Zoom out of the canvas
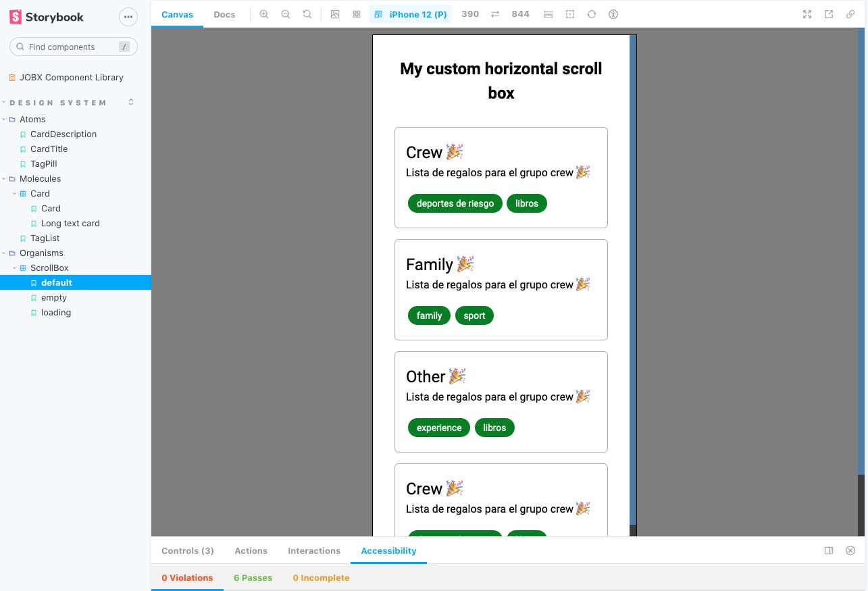Screen dimensions: 868x591 286,14
